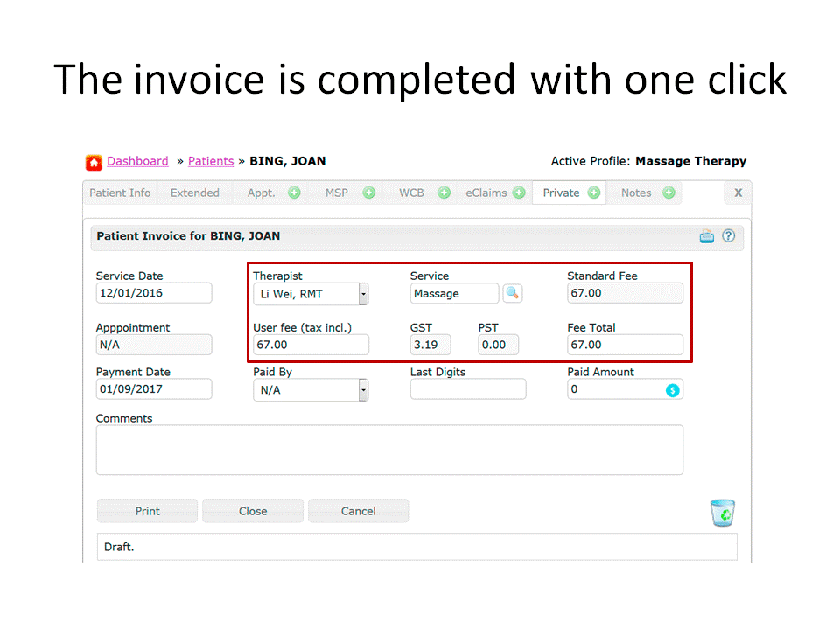This screenshot has width=840, height=630.
Task: Click the green plus icon on Notes tab
Action: (668, 192)
